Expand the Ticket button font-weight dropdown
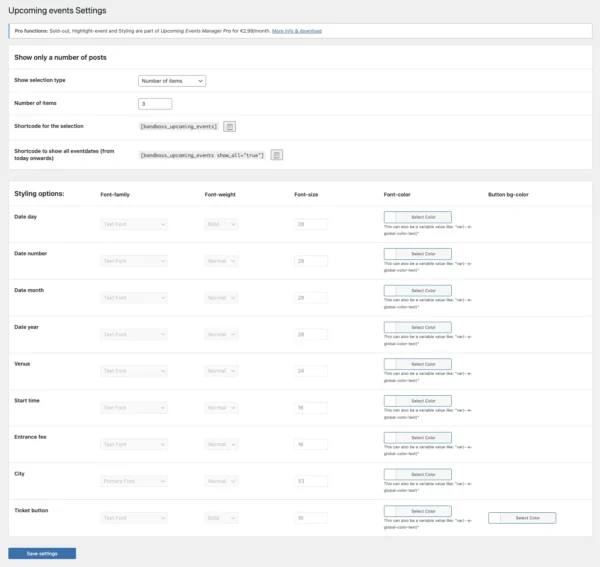Screen dimensions: 600x567 coord(221,518)
